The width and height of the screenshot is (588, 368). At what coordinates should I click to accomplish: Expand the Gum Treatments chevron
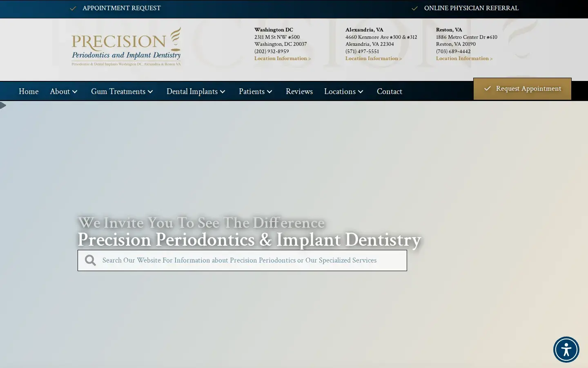pyautogui.click(x=150, y=92)
